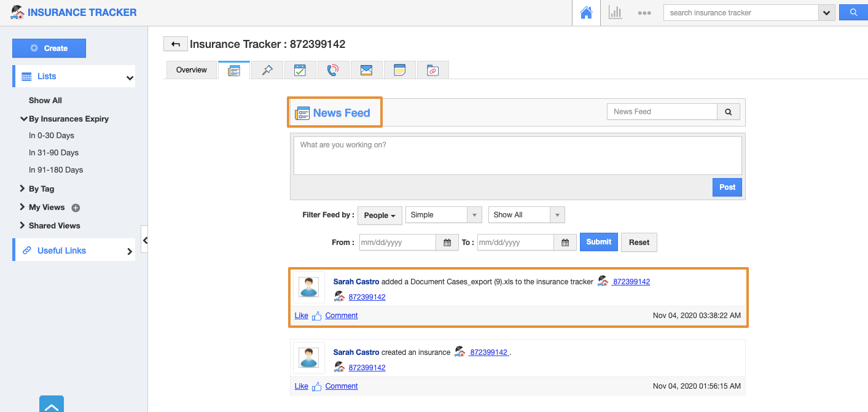Image resolution: width=868 pixels, height=412 pixels.
Task: Open the reports bar chart icon
Action: tap(615, 12)
